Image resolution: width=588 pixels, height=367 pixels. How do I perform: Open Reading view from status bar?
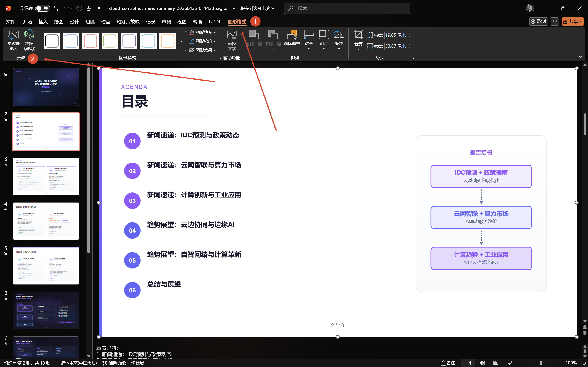[496, 363]
